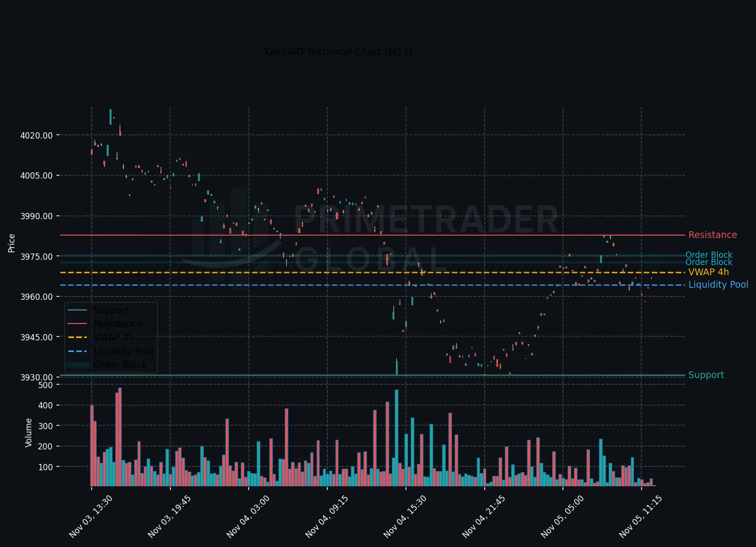
Task: Select the Nov 03, 13:30 time label
Action: click(x=91, y=516)
